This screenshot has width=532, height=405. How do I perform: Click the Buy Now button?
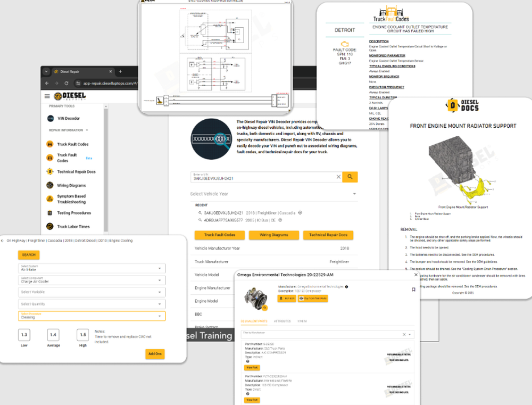point(287,299)
